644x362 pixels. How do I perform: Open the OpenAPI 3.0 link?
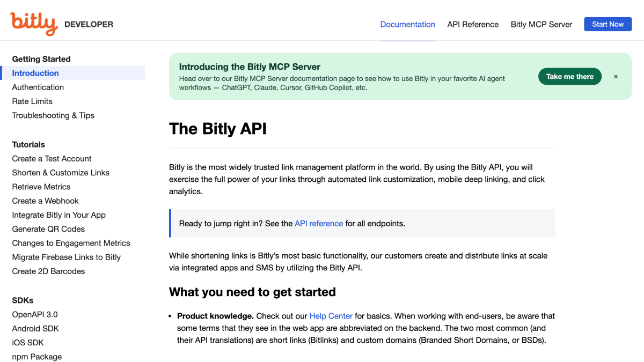tap(35, 314)
